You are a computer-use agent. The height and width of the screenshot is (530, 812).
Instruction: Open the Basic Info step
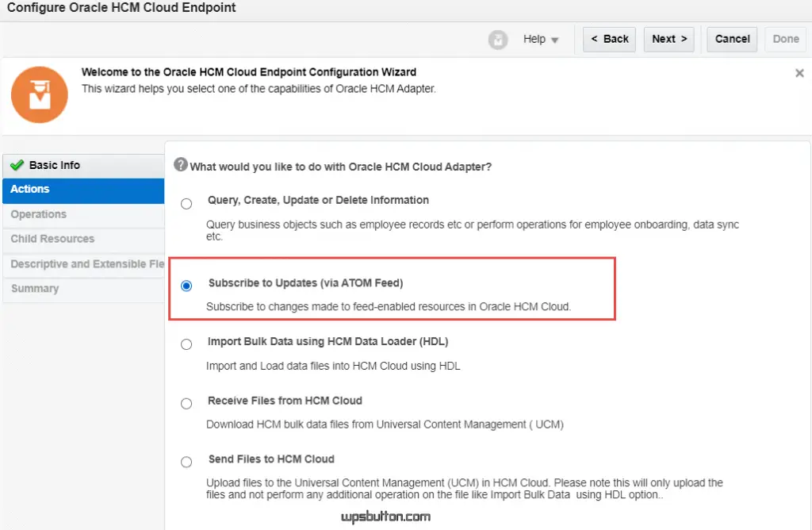(x=83, y=166)
